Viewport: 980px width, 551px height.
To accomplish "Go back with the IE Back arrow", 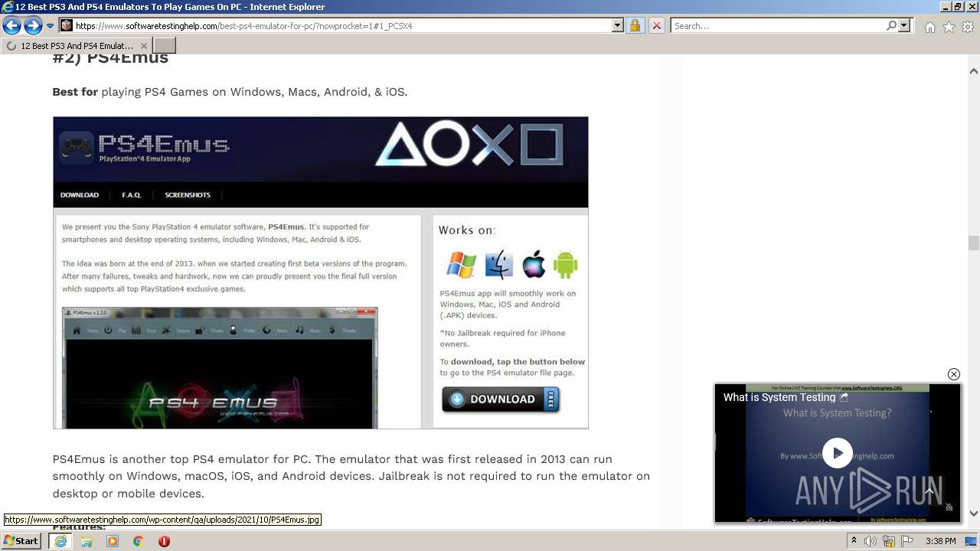I will [11, 25].
